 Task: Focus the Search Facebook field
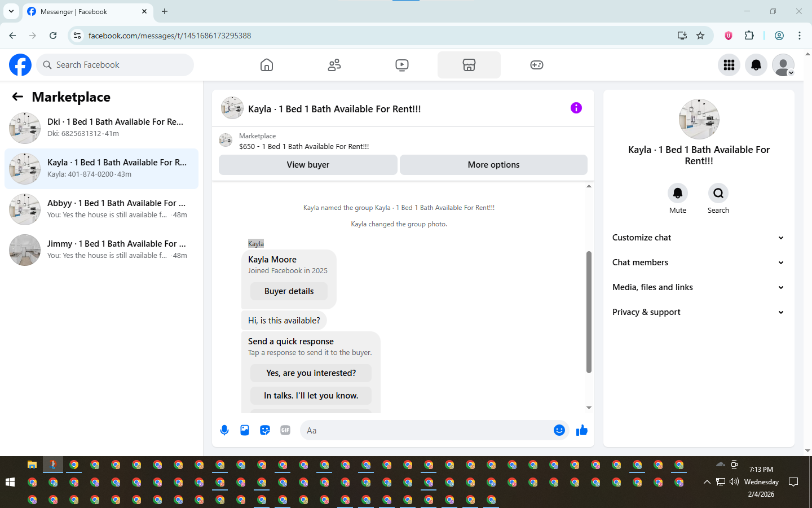pyautogui.click(x=115, y=65)
